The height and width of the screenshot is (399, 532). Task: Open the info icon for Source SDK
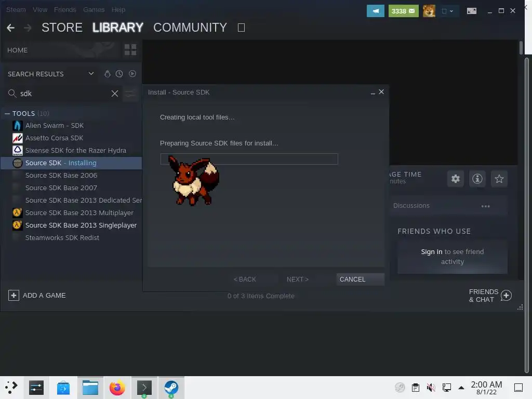pyautogui.click(x=477, y=179)
